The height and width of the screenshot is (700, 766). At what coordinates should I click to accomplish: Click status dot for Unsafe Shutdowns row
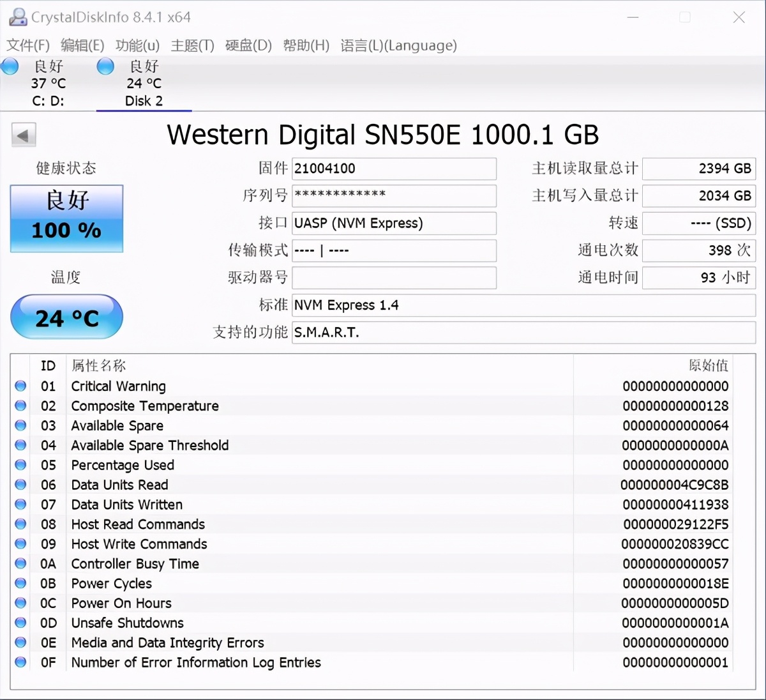[20, 623]
